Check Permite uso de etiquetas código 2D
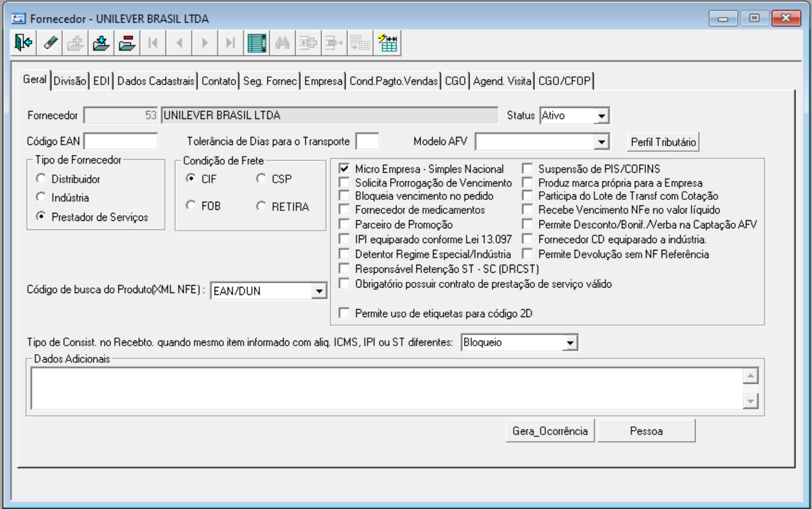The height and width of the screenshot is (509, 812). (x=344, y=313)
